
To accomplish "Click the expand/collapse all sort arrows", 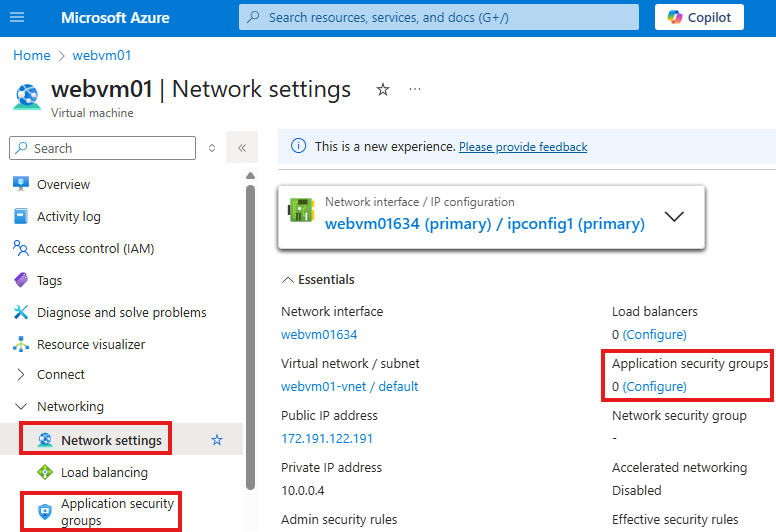I will pos(212,148).
